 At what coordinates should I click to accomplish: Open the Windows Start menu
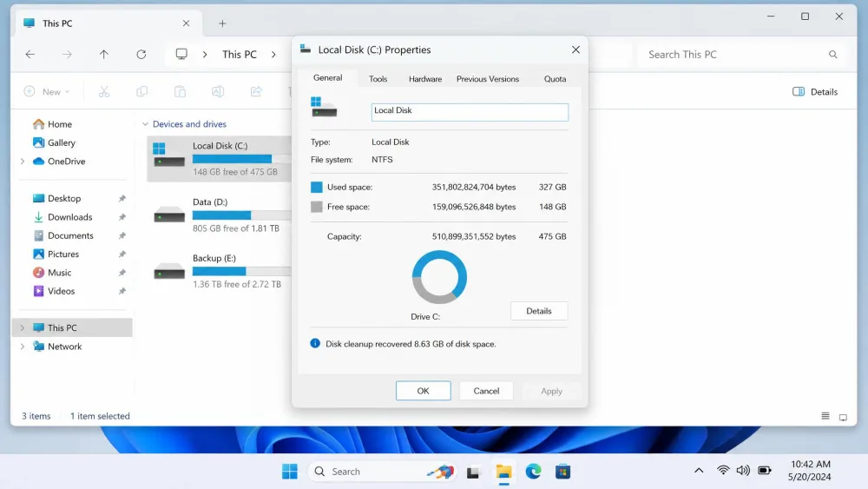point(290,472)
